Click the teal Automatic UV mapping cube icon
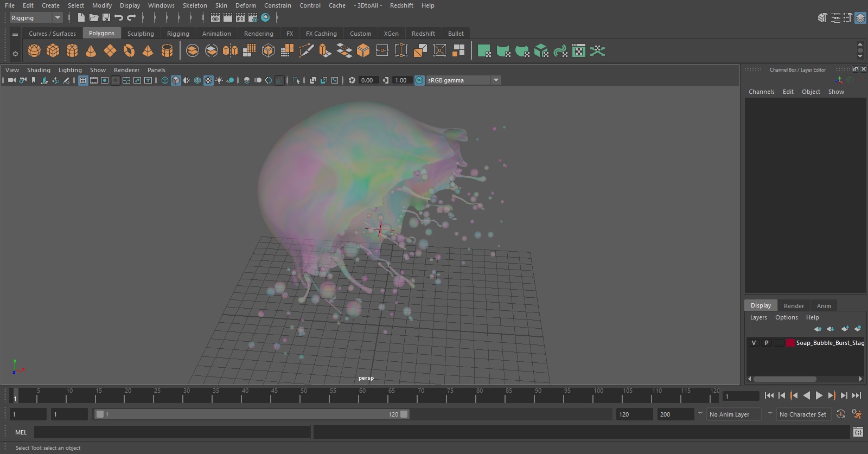 pyautogui.click(x=541, y=51)
